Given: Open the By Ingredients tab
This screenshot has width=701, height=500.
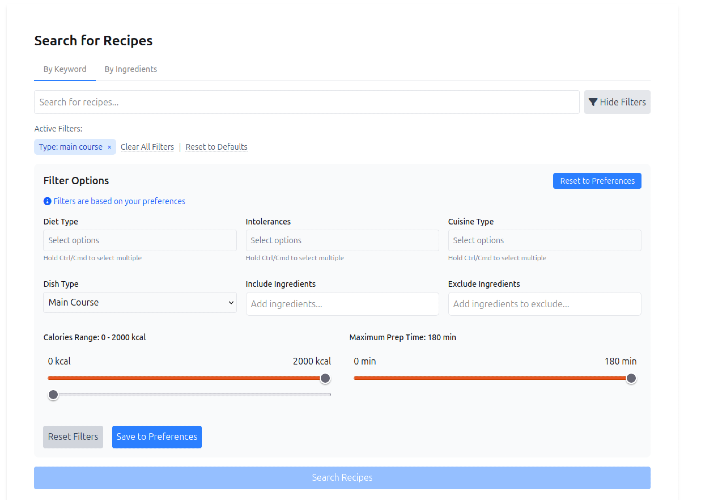Looking at the screenshot, I should (131, 69).
